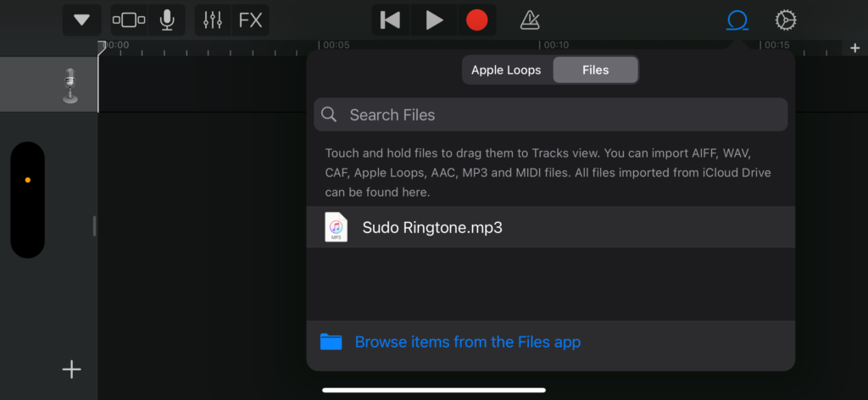This screenshot has width=868, height=400.
Task: Click the 00:10 ruler mark
Action: (554, 46)
